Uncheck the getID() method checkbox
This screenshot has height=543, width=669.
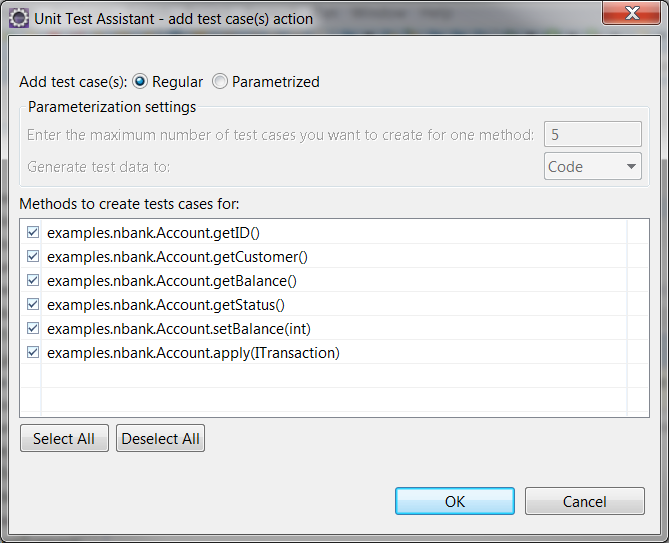[x=33, y=232]
